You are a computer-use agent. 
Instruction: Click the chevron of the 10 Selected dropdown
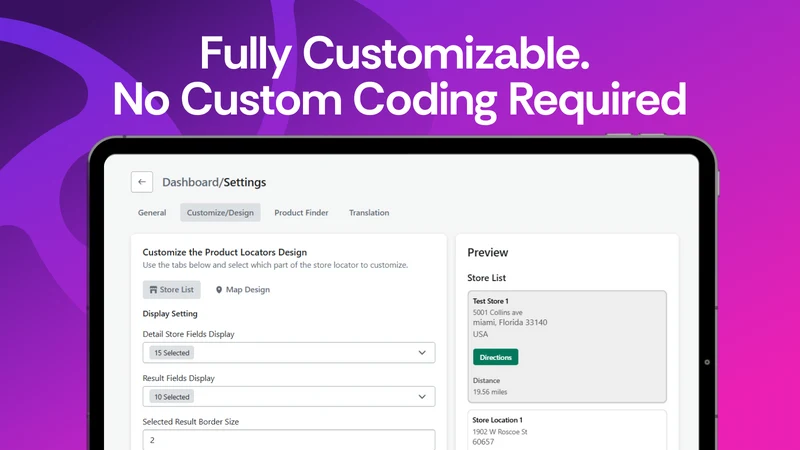[x=422, y=396]
